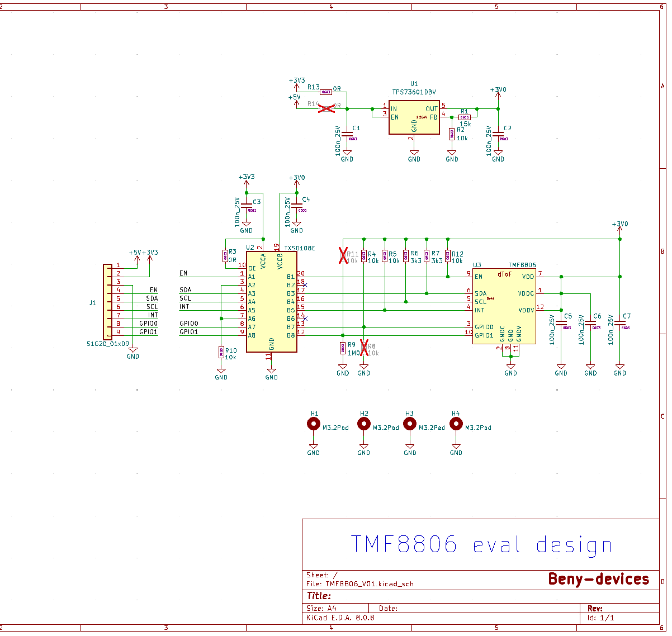
Task: Select the U2 TXS0108E level shifter body
Action: pos(271,302)
